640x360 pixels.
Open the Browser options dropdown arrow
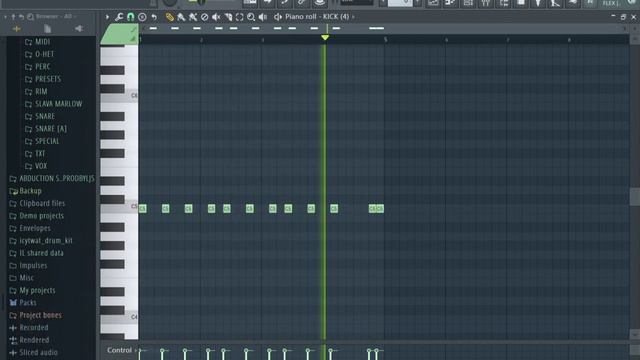tap(5, 17)
